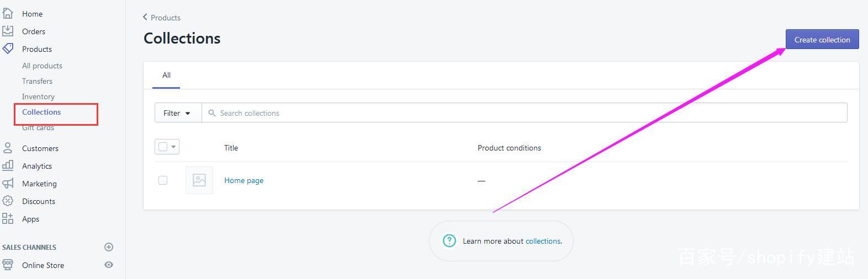Focus the Search collections field
This screenshot has height=279, width=868.
[x=525, y=112]
